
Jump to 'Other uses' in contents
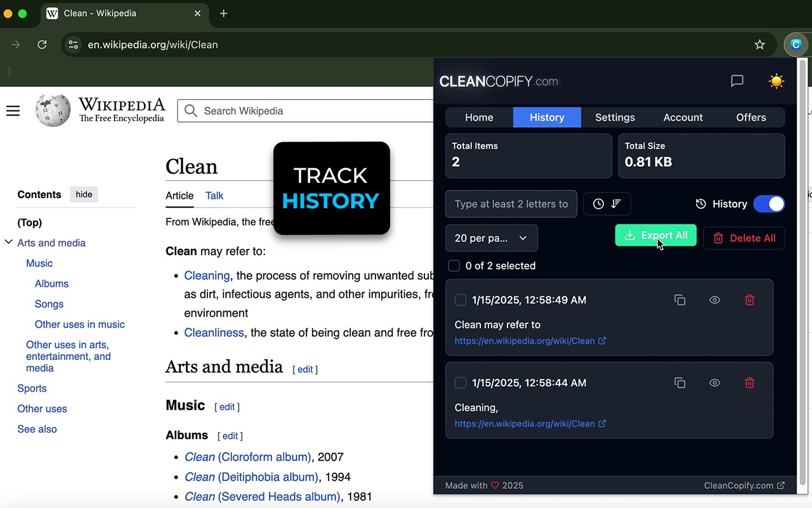(43, 408)
